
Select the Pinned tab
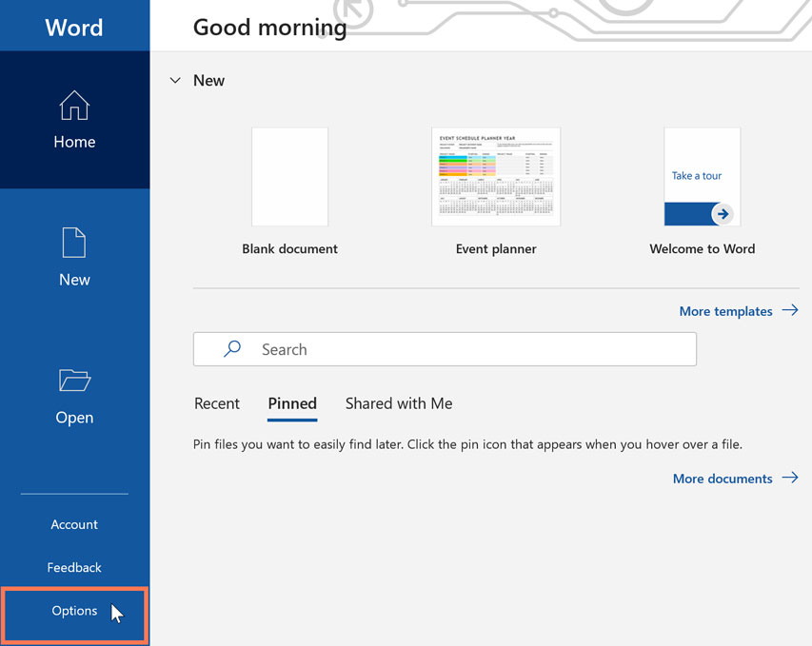coord(292,403)
